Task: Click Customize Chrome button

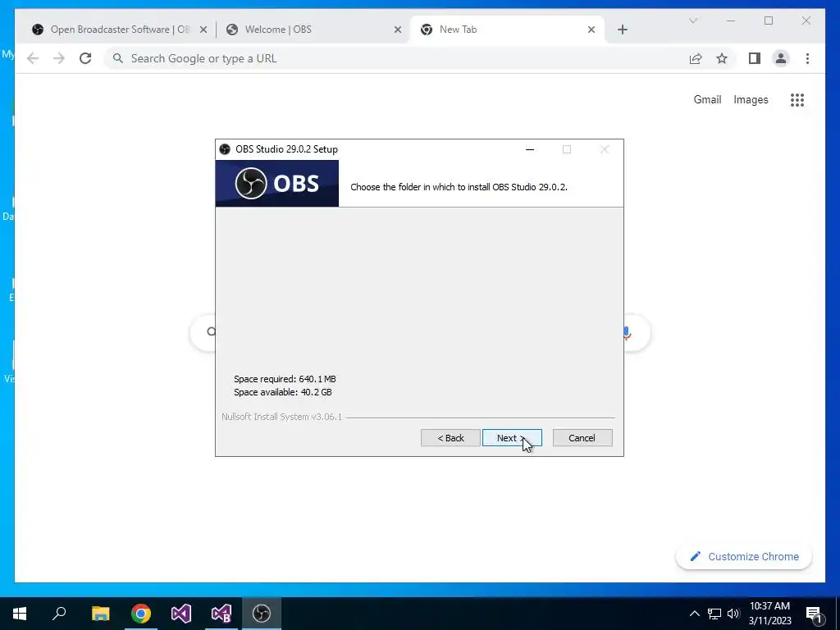Action: click(x=744, y=557)
